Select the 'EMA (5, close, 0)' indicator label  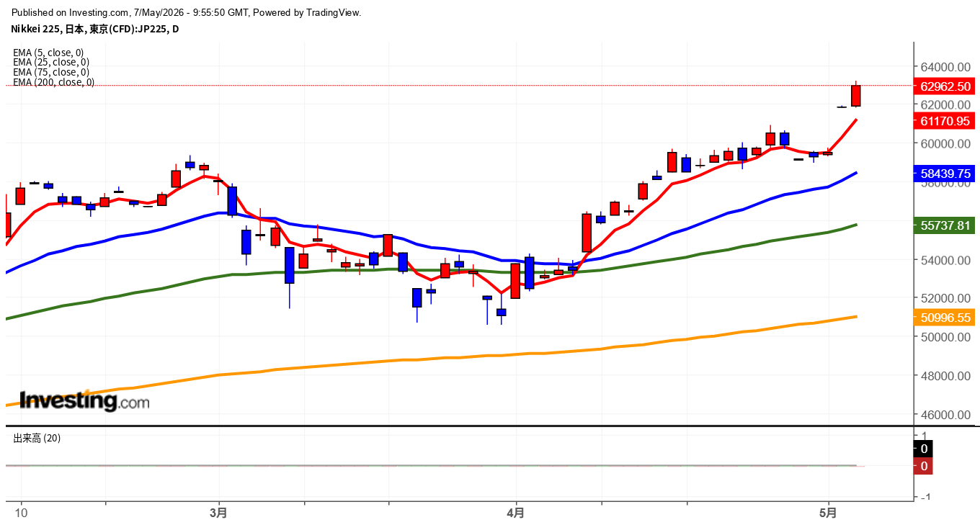click(x=48, y=52)
